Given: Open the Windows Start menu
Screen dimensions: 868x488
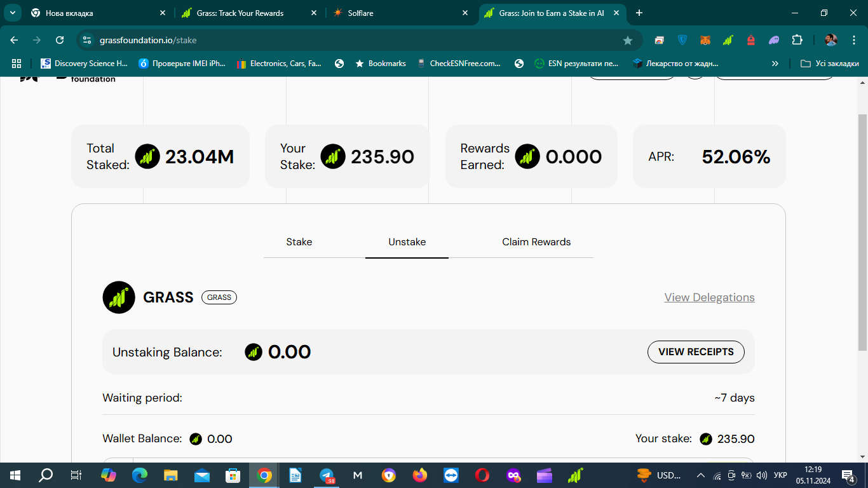Looking at the screenshot, I should pyautogui.click(x=15, y=475).
